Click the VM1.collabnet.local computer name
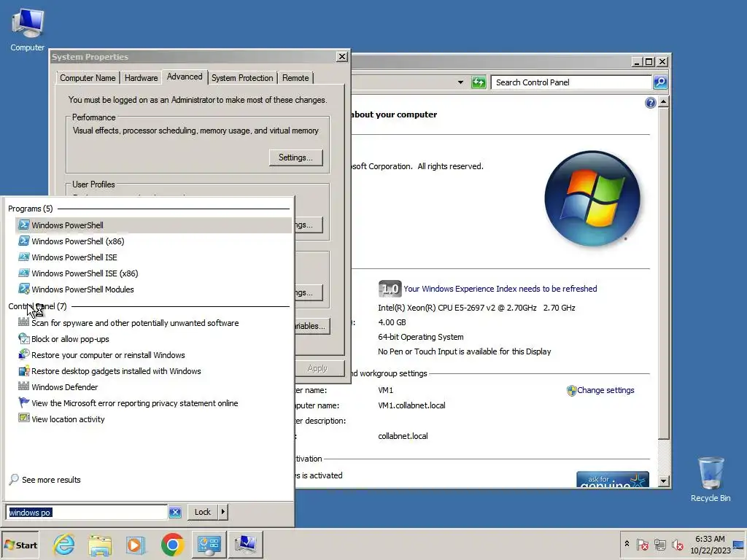Viewport: 747px width, 560px height. pyautogui.click(x=411, y=405)
